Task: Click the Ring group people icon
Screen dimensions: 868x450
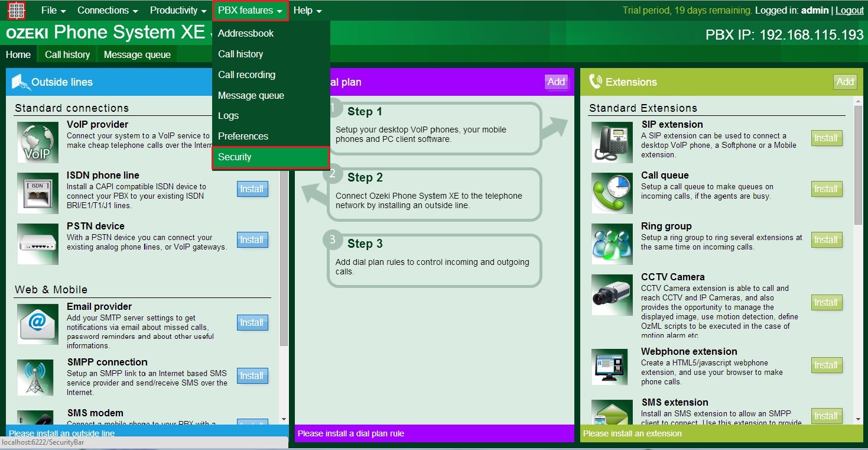Action: tap(612, 244)
